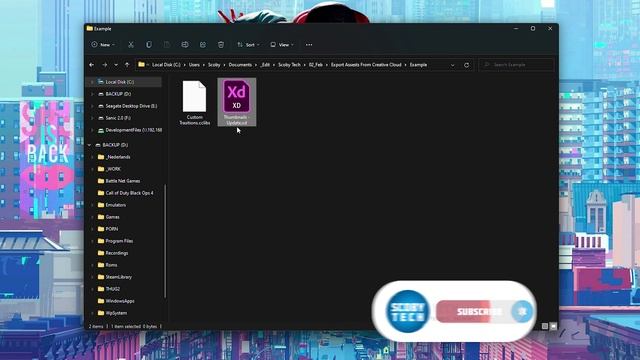Click the folder icon in address bar
Screen dimensions: 640x360
click(141, 64)
